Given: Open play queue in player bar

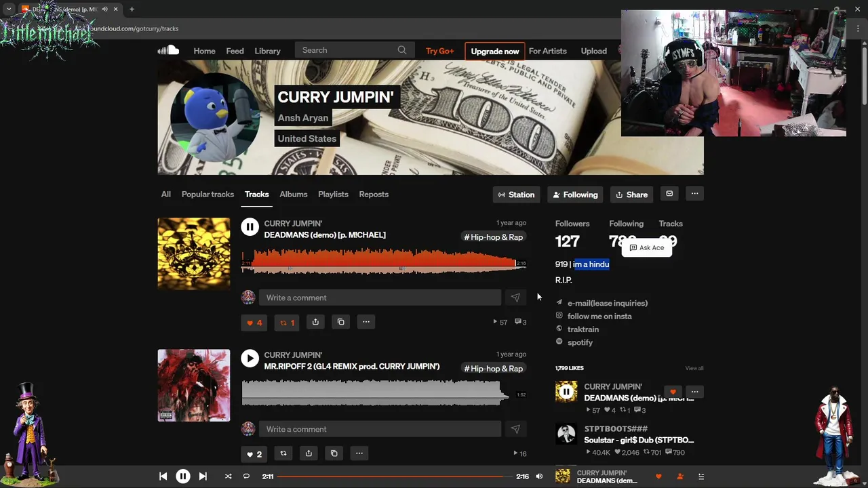Looking at the screenshot, I should point(701,476).
